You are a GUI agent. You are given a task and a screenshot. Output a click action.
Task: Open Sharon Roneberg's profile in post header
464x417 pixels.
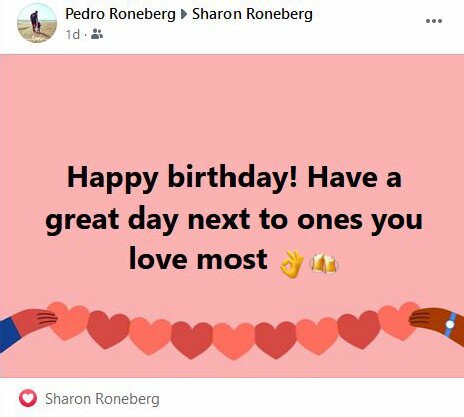tap(252, 14)
